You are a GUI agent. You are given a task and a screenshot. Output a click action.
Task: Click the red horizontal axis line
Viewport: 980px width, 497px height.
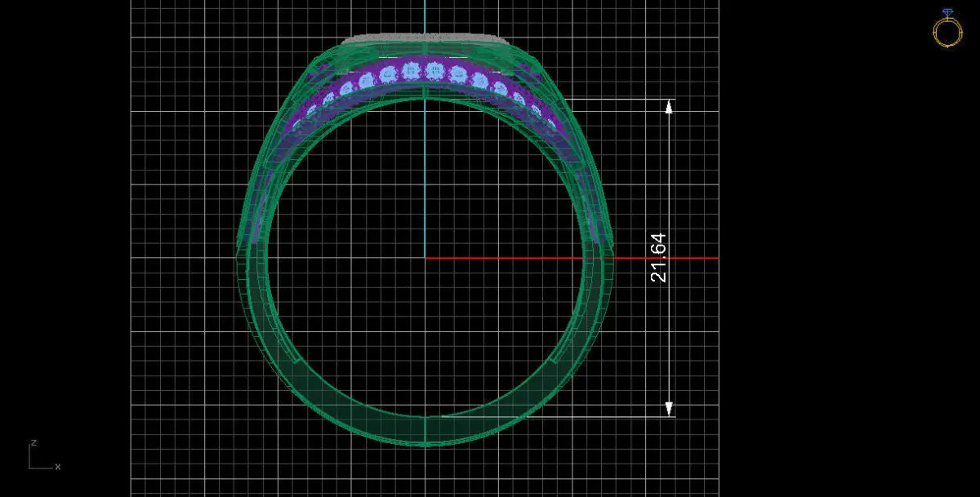[572, 258]
